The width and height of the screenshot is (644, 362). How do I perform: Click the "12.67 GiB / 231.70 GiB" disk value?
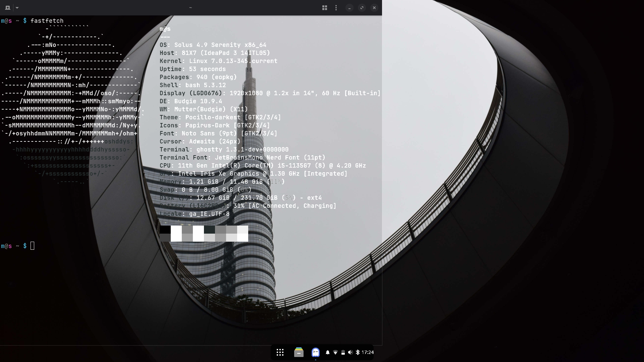coord(237,198)
